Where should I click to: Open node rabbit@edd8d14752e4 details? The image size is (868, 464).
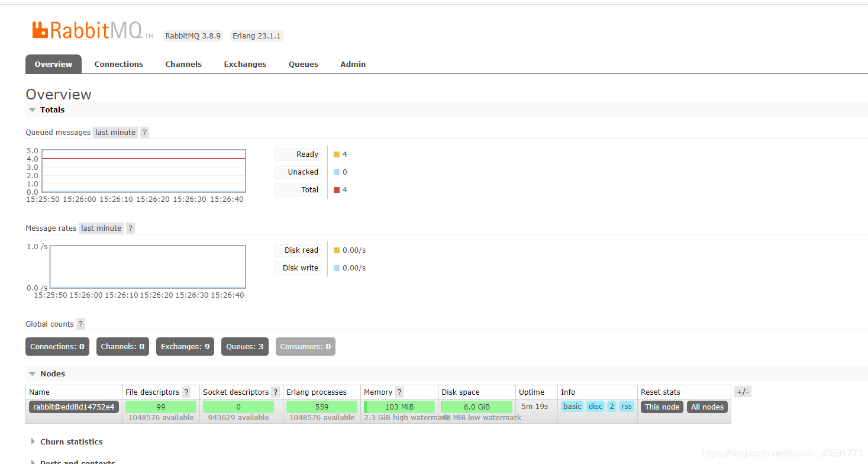tap(74, 407)
